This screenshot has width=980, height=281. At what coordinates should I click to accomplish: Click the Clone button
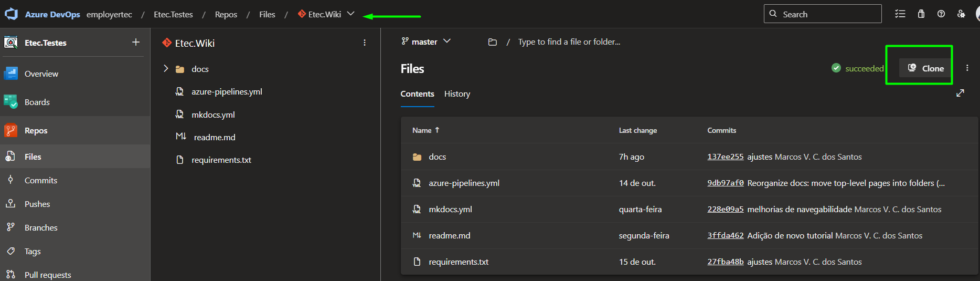coord(925,68)
